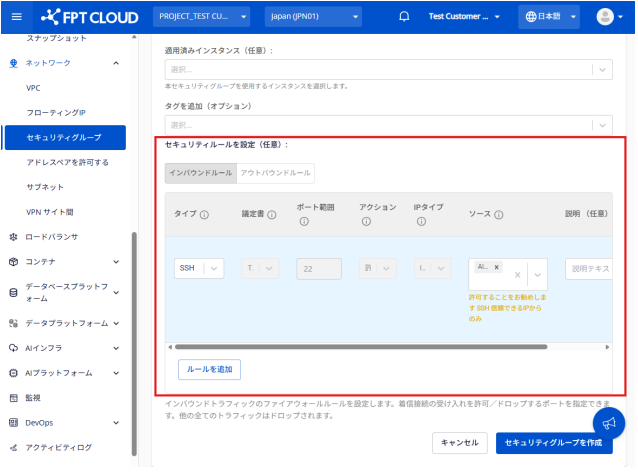Click the megaphone announcement button

(609, 423)
